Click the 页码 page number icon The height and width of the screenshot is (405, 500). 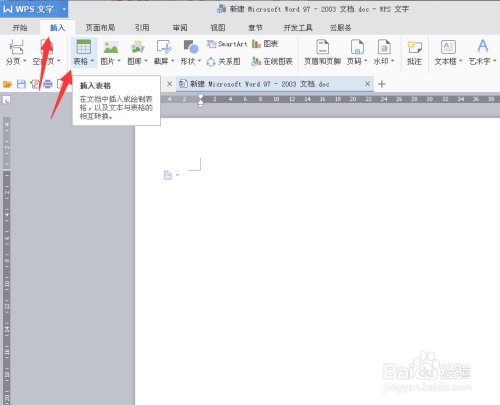357,47
